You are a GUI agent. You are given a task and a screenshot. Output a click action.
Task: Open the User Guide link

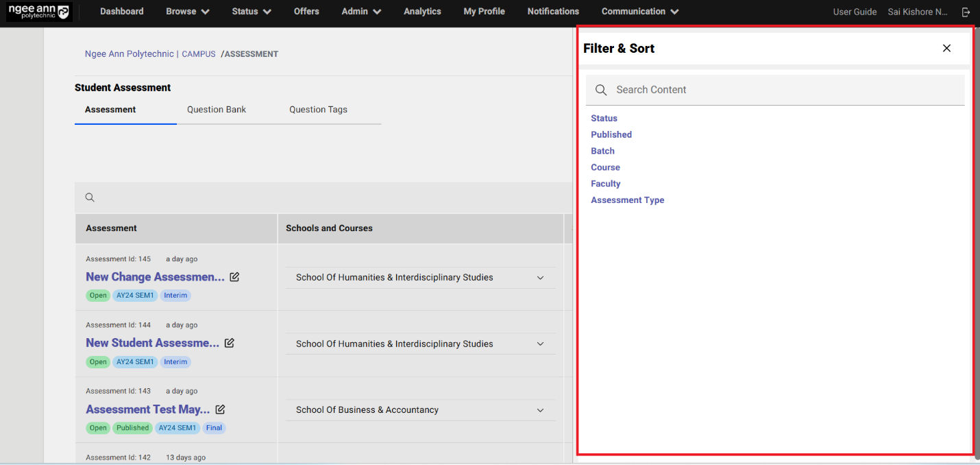[x=855, y=12]
